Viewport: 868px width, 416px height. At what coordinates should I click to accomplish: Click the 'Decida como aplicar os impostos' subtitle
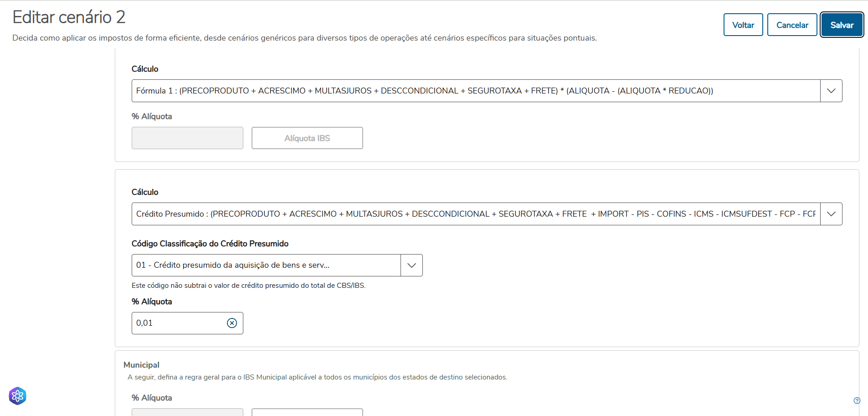point(304,38)
